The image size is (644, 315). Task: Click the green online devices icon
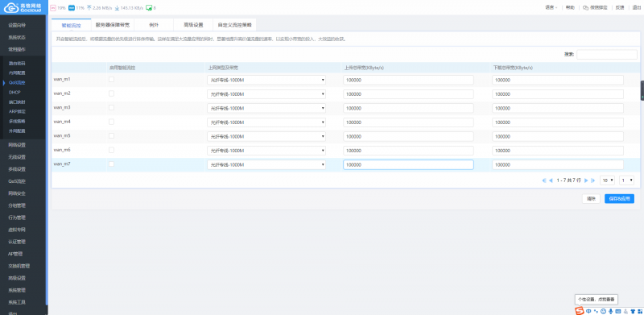pyautogui.click(x=149, y=8)
